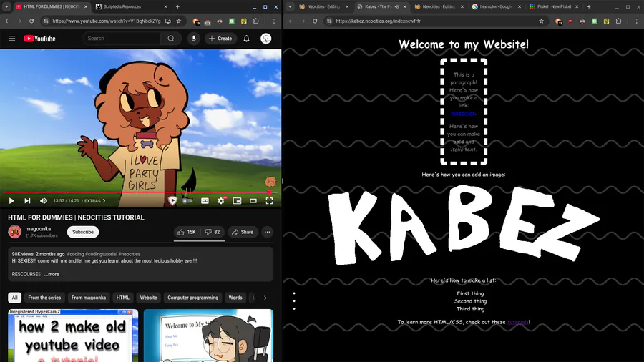
Task: Share the video using the Share button
Action: pyautogui.click(x=243, y=232)
